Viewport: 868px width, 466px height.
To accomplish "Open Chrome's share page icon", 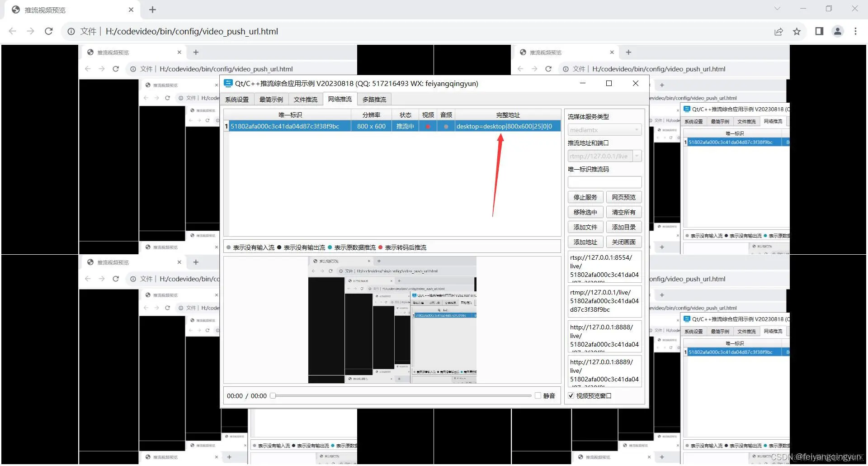I will (778, 31).
